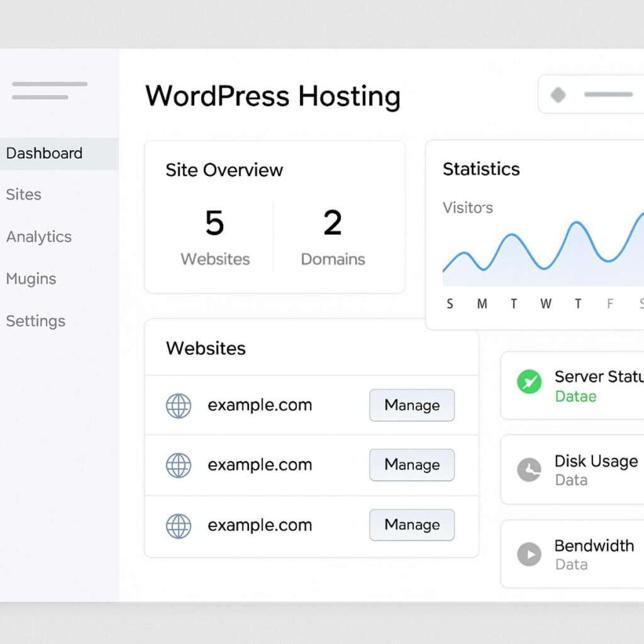Click the Bendwidth play icon

[x=528, y=555]
